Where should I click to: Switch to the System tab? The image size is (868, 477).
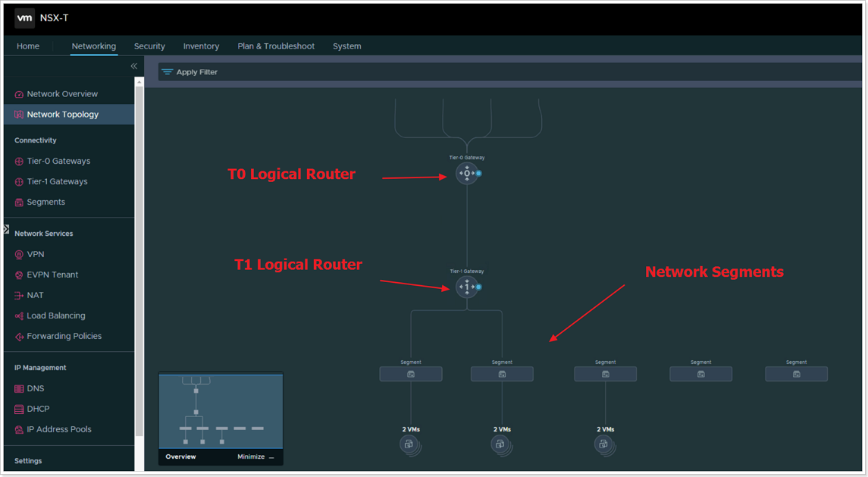pyautogui.click(x=346, y=46)
